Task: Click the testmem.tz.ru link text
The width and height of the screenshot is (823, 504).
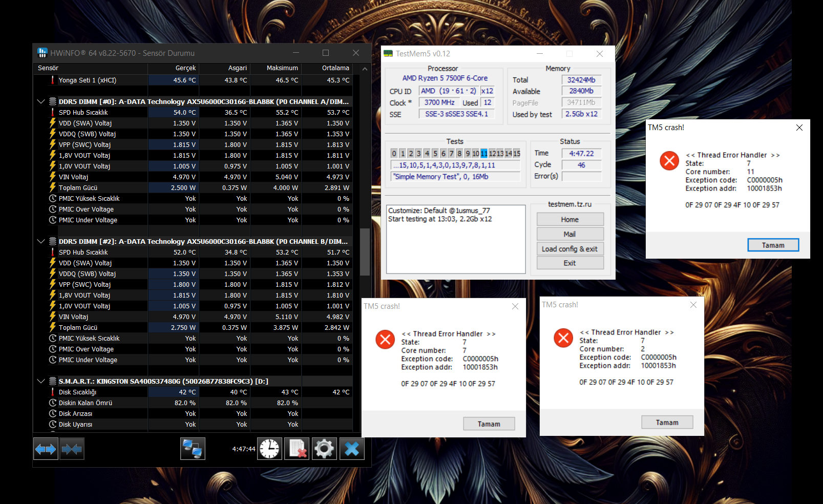Action: (569, 204)
